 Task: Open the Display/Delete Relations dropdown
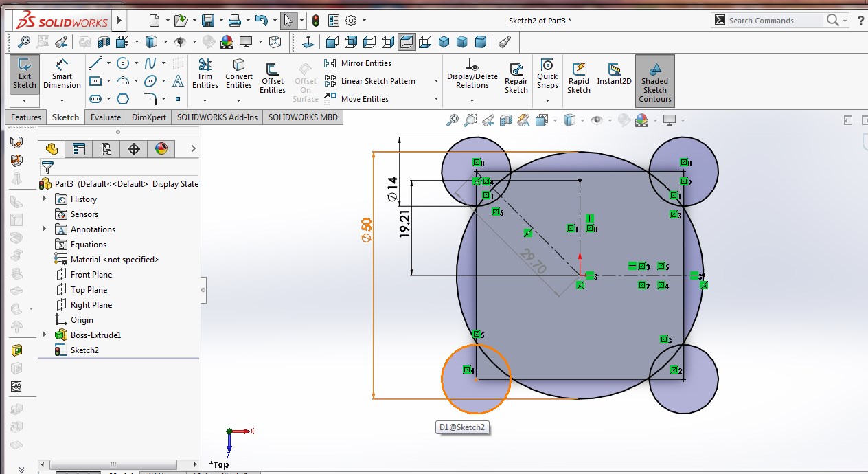(x=472, y=100)
